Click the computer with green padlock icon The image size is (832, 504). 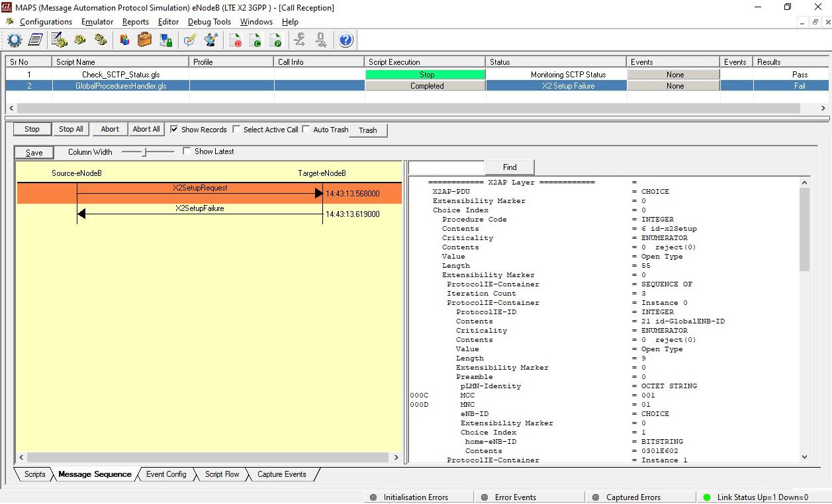165,40
